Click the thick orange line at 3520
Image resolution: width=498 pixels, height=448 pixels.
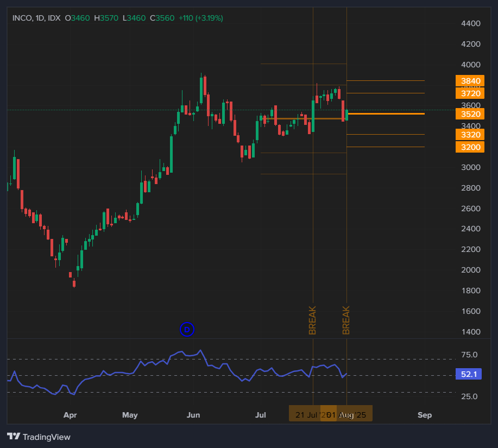pyautogui.click(x=391, y=114)
